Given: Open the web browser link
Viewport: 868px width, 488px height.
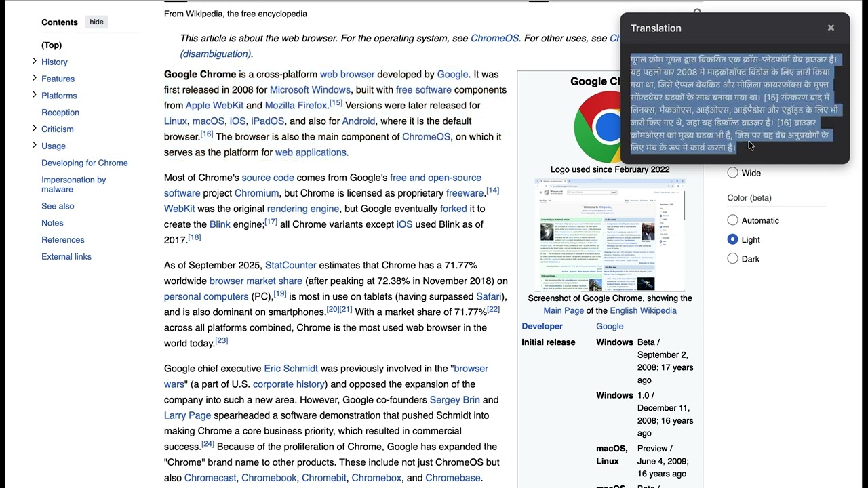Looking at the screenshot, I should tap(347, 75).
